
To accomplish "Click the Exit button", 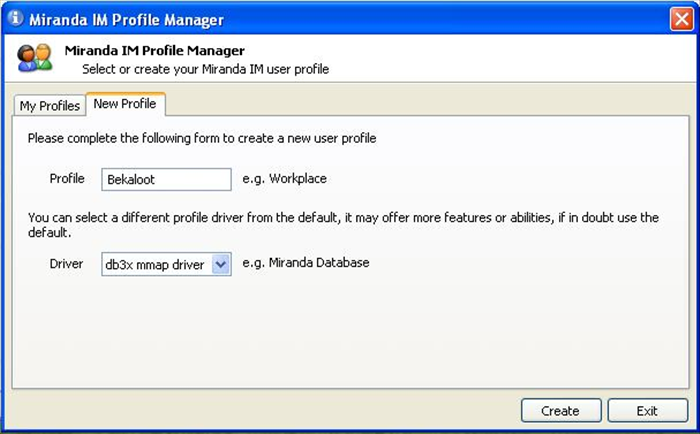I will tap(647, 410).
